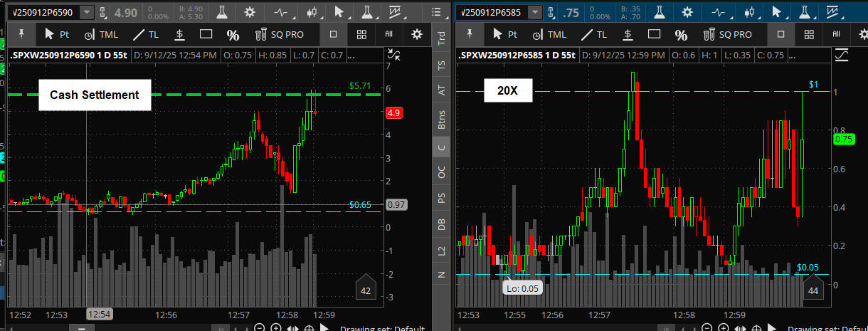
Task: Open chart settings gear in left chart header
Action: [250, 12]
